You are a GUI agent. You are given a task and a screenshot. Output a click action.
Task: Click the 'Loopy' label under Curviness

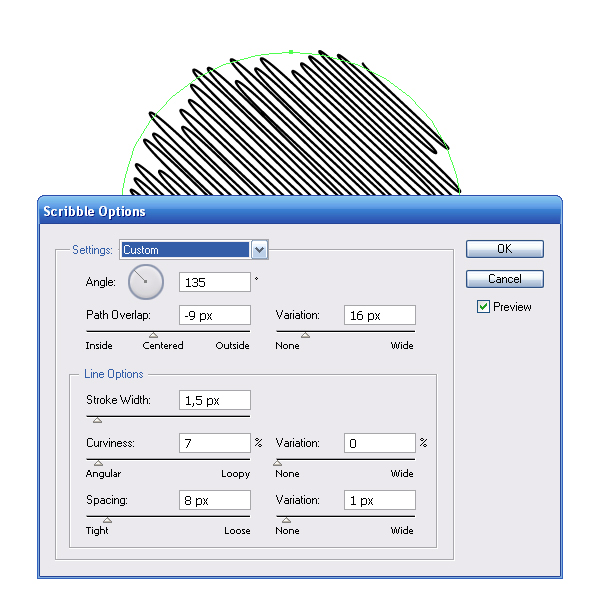click(236, 474)
